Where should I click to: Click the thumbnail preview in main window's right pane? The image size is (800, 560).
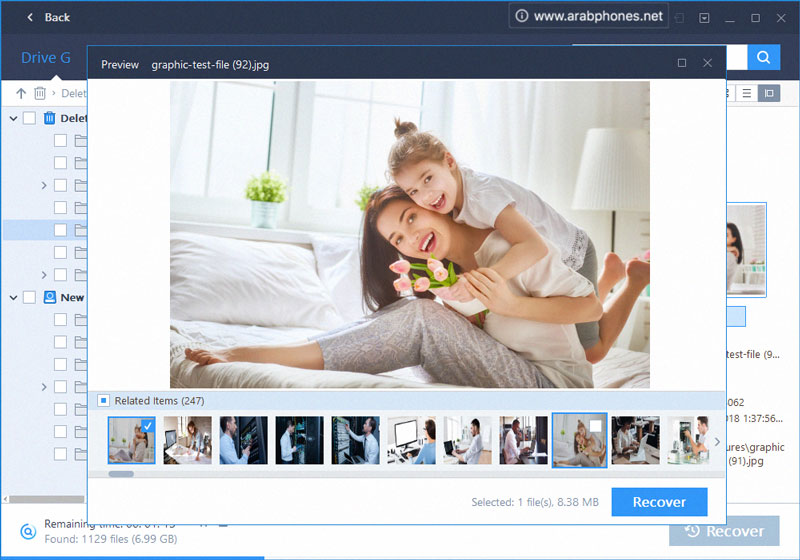pyautogui.click(x=746, y=249)
